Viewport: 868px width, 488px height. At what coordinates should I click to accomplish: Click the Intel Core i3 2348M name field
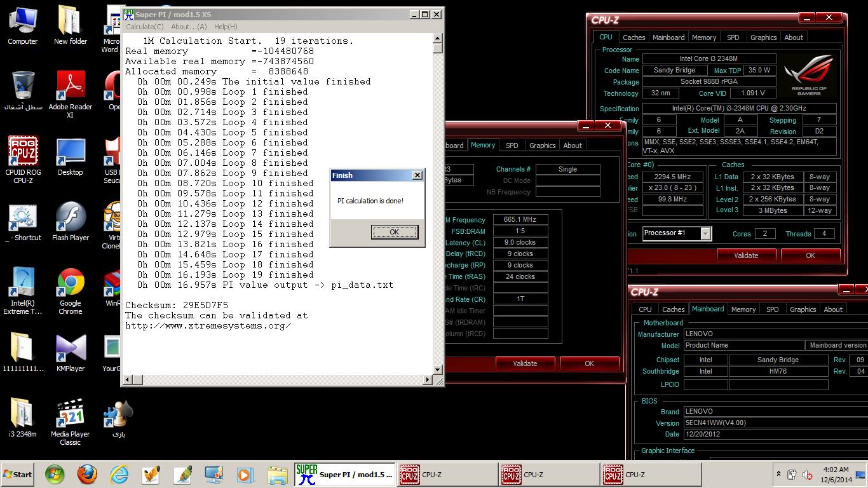coord(709,58)
